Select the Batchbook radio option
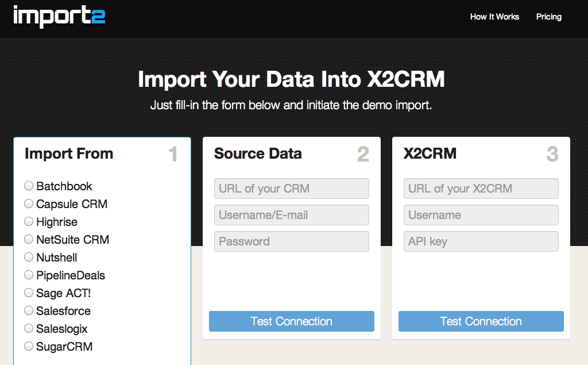 click(29, 186)
